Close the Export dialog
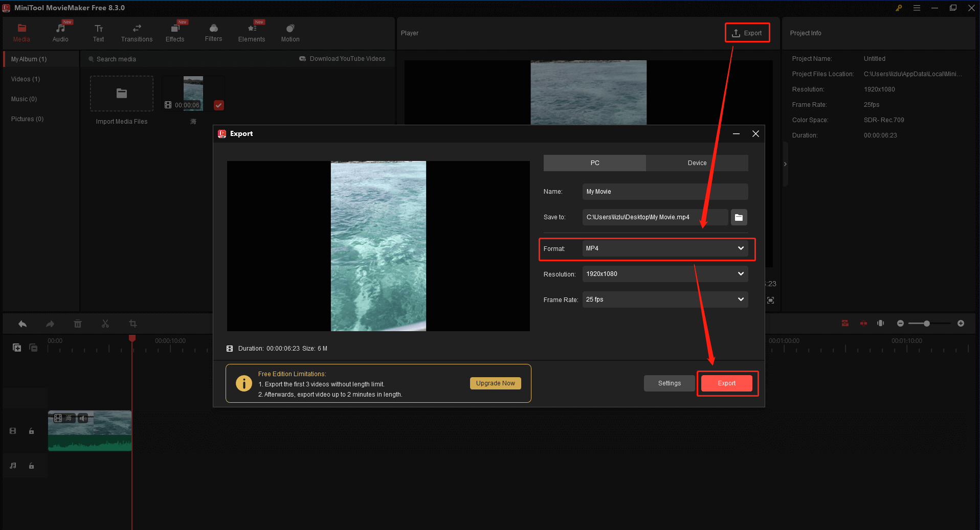 pos(755,134)
